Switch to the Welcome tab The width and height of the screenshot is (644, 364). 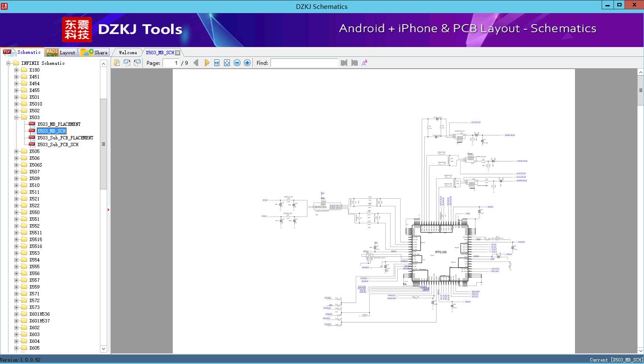tap(128, 53)
